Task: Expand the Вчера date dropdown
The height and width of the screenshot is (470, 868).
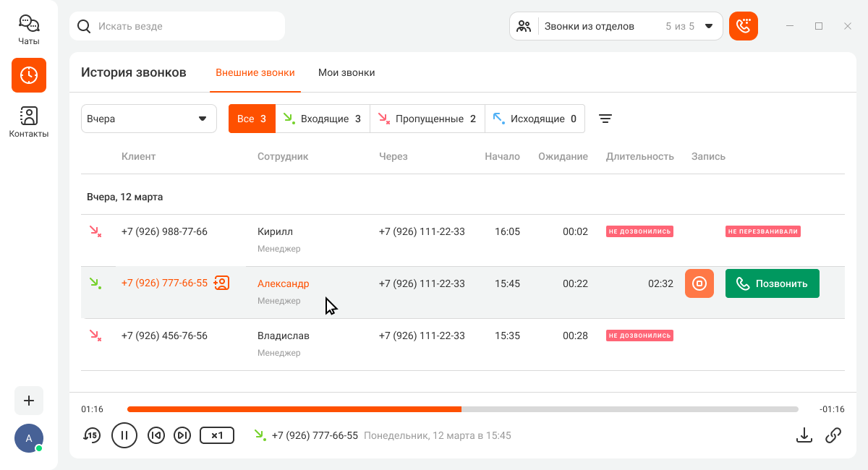Action: click(148, 119)
